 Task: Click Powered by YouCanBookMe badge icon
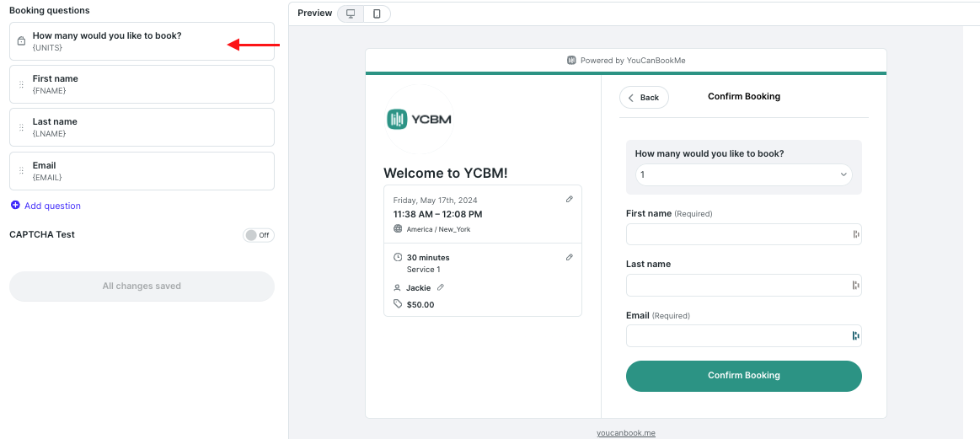point(571,61)
